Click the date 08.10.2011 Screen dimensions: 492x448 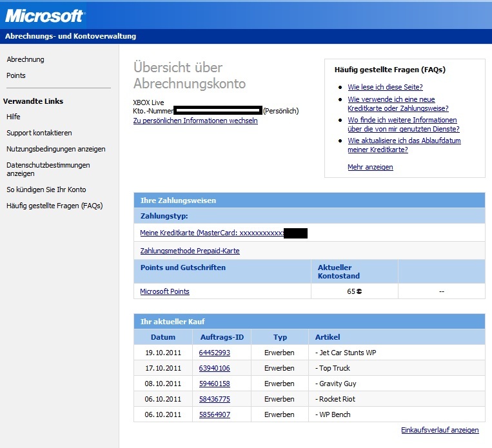pos(163,384)
